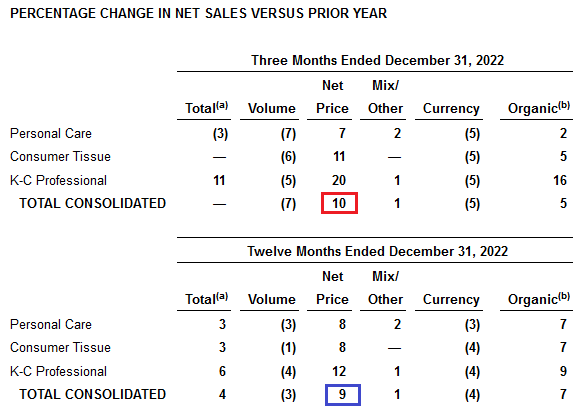Click the K-C Professional organic value 16
This screenshot has height=411, width=583.
560,180
